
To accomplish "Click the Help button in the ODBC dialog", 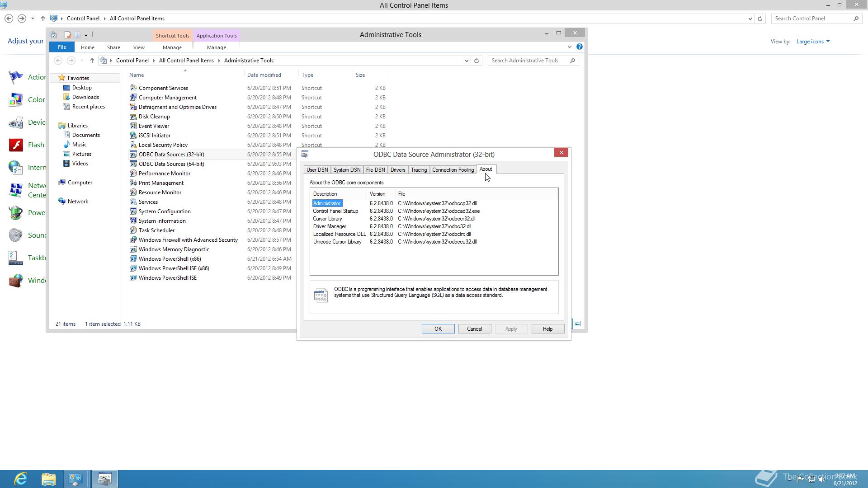I will coord(547,329).
